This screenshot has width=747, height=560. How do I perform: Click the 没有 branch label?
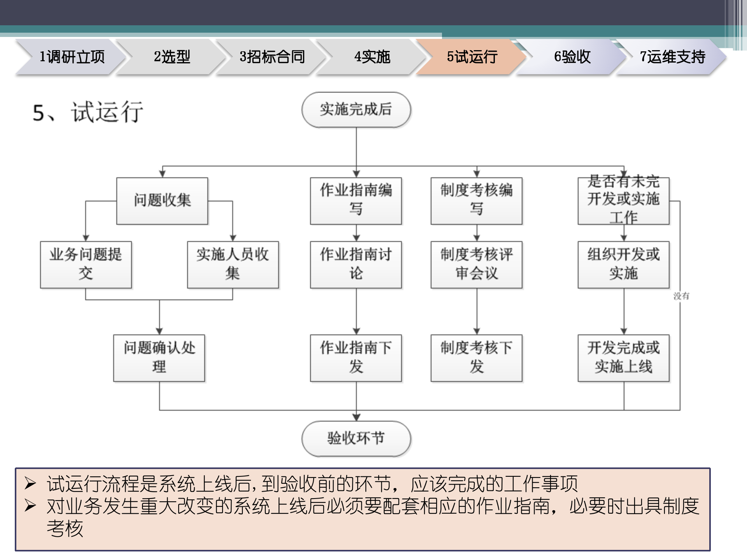pyautogui.click(x=682, y=296)
